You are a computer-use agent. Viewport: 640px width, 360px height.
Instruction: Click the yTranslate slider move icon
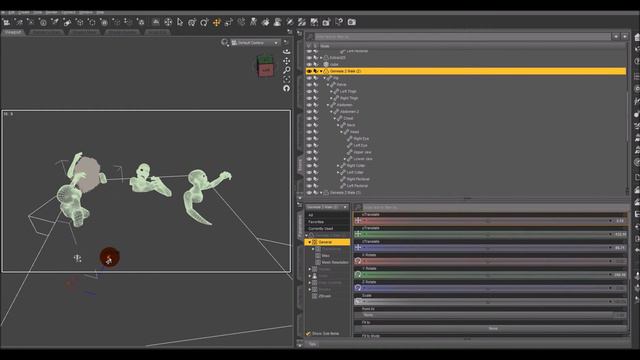(x=358, y=234)
